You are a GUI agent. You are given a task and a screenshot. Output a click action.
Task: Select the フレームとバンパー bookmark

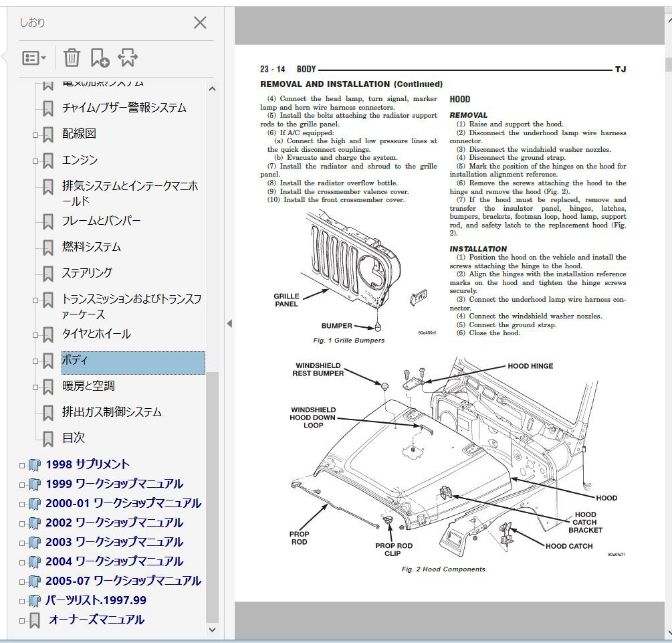point(101,221)
